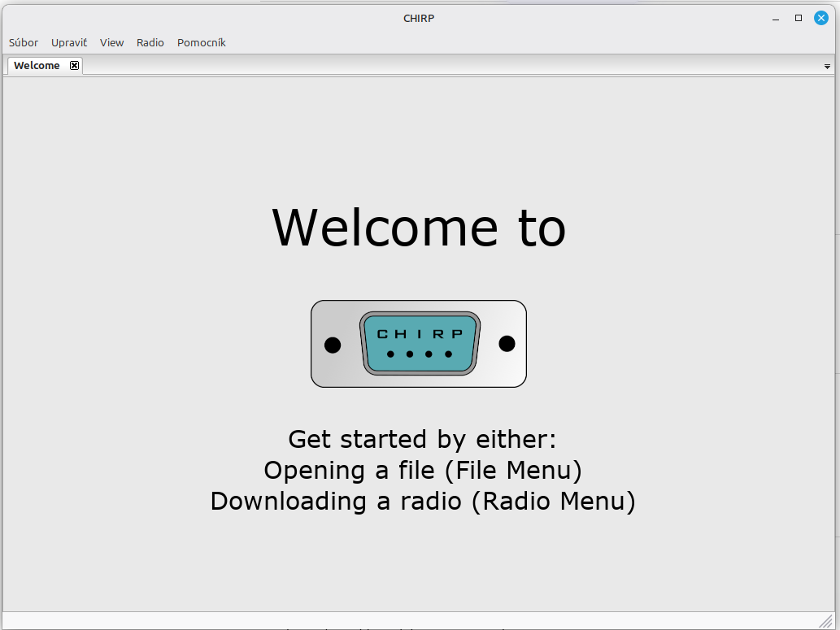Open the Radio menu to download a radio
This screenshot has height=630, width=840.
tap(150, 42)
